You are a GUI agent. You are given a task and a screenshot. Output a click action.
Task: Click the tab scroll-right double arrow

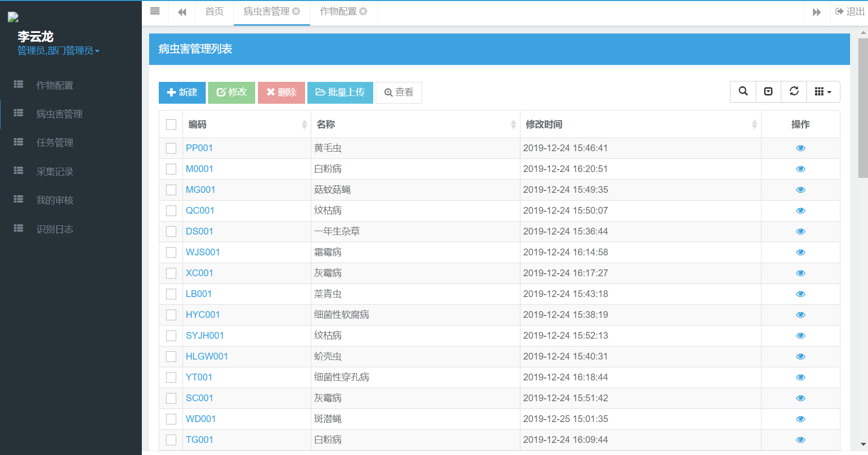coord(817,12)
